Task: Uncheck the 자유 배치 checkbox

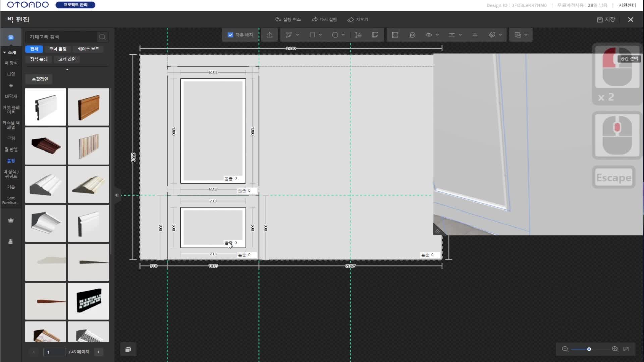Action: (x=230, y=35)
